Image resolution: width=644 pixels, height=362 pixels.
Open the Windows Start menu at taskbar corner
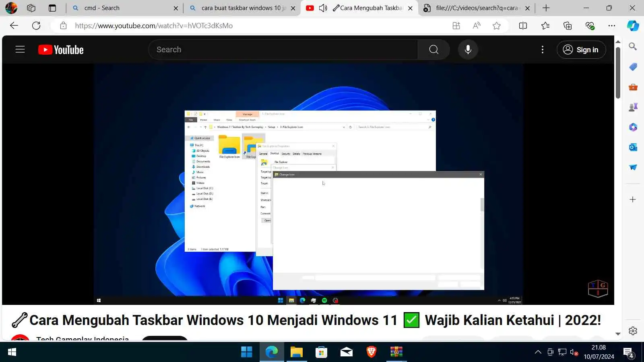(x=12, y=352)
